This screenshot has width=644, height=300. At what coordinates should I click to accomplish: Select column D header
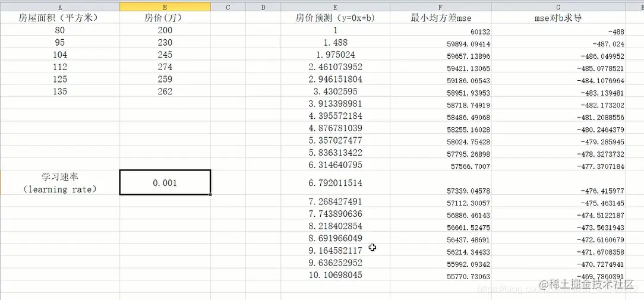pos(263,7)
